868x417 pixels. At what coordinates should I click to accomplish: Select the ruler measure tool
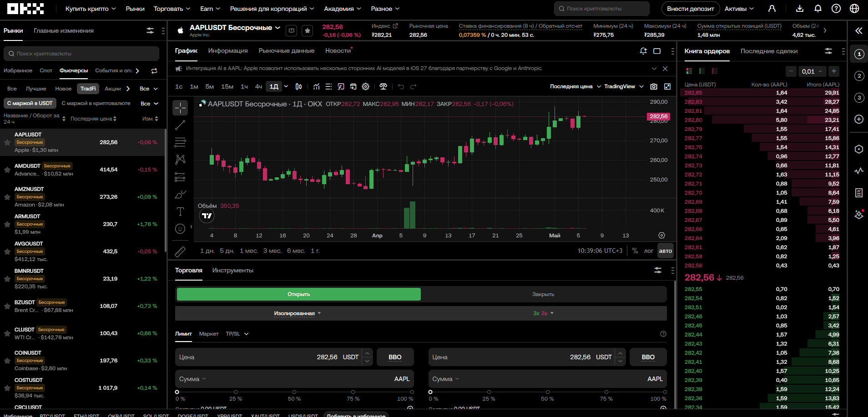180,251
